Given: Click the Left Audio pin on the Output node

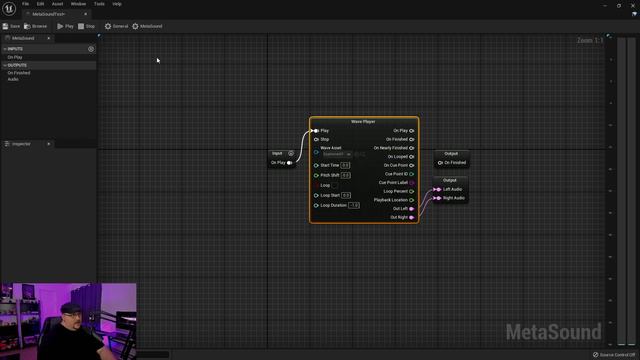Looking at the screenshot, I should point(437,189).
